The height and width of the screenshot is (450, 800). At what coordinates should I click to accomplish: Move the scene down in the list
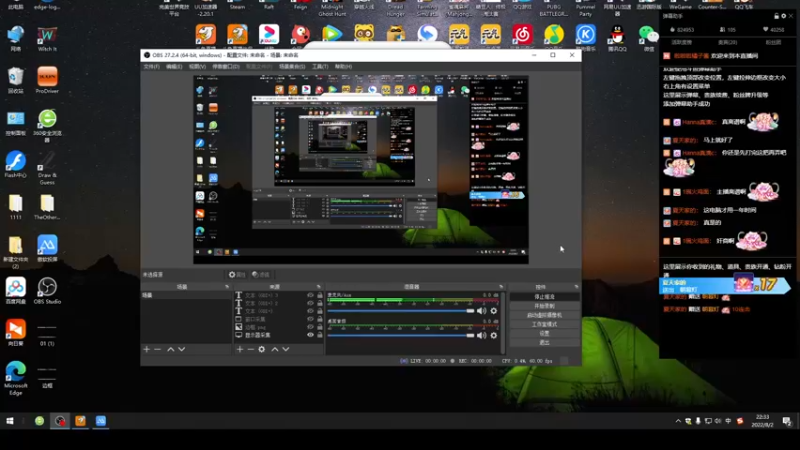(x=182, y=349)
